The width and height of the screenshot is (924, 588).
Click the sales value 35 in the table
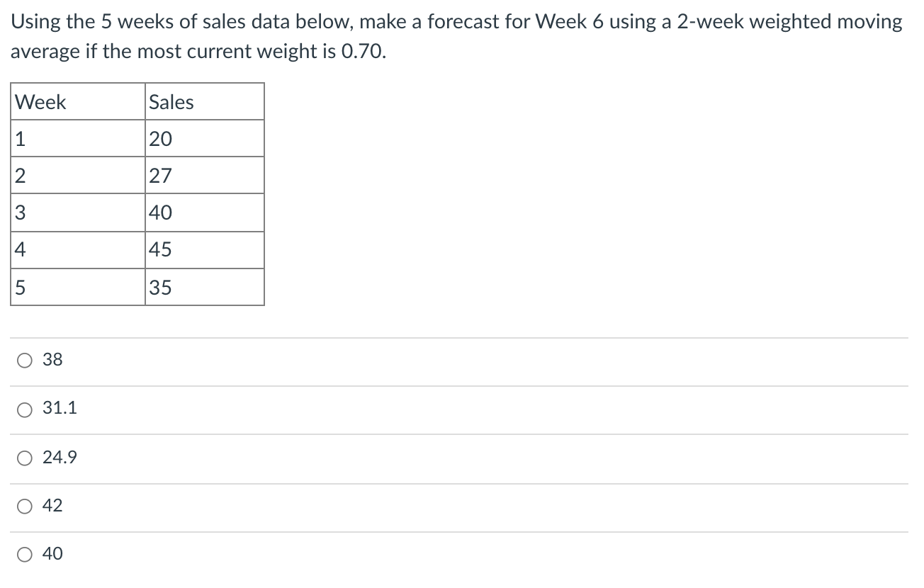pyautogui.click(x=160, y=287)
